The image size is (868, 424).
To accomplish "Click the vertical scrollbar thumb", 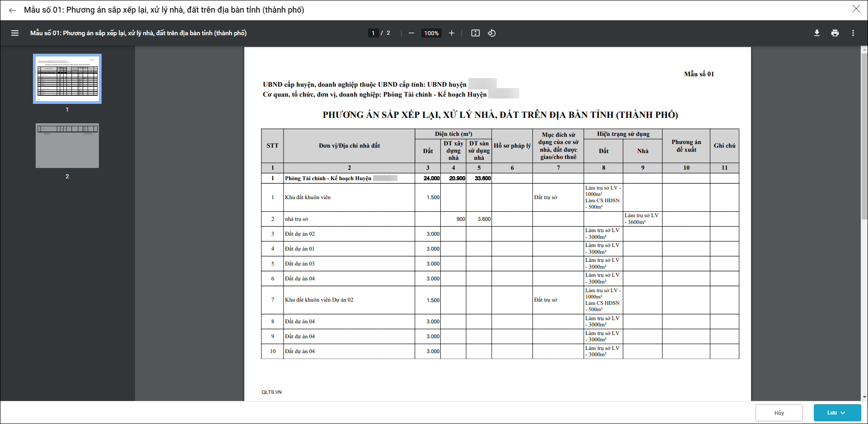I will [864, 135].
